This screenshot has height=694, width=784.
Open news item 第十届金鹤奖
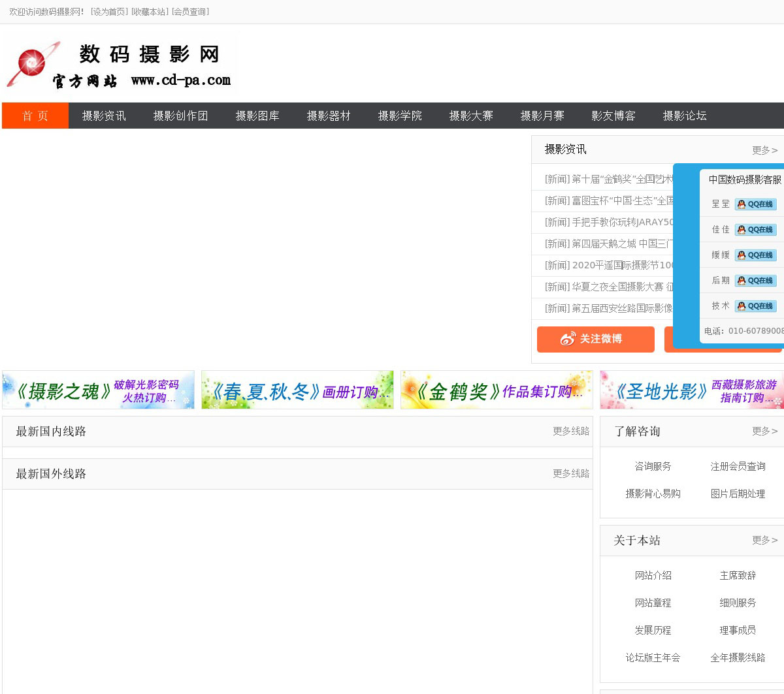coord(608,179)
